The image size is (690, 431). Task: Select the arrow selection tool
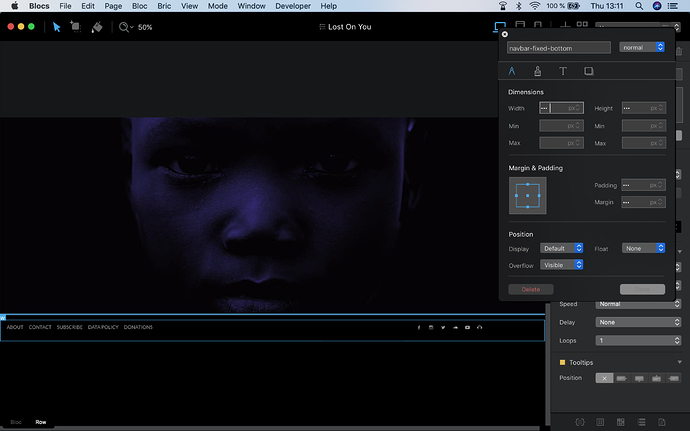57,27
